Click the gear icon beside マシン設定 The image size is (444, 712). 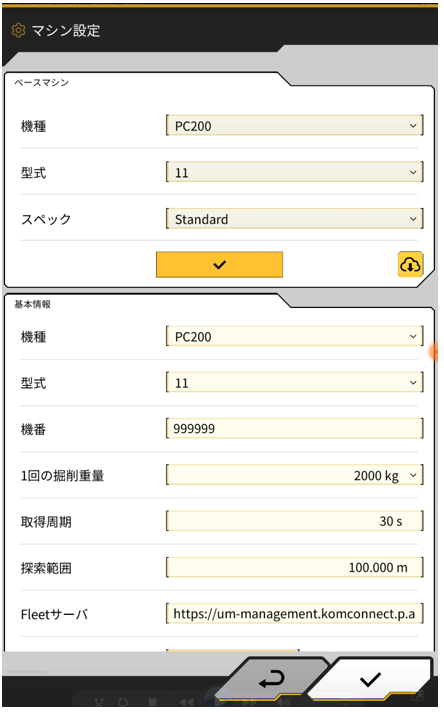point(19,30)
